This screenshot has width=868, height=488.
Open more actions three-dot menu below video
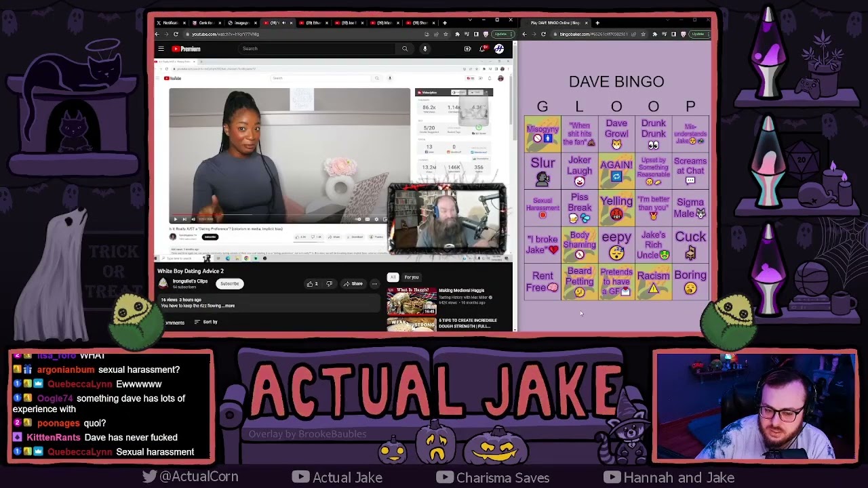click(374, 284)
